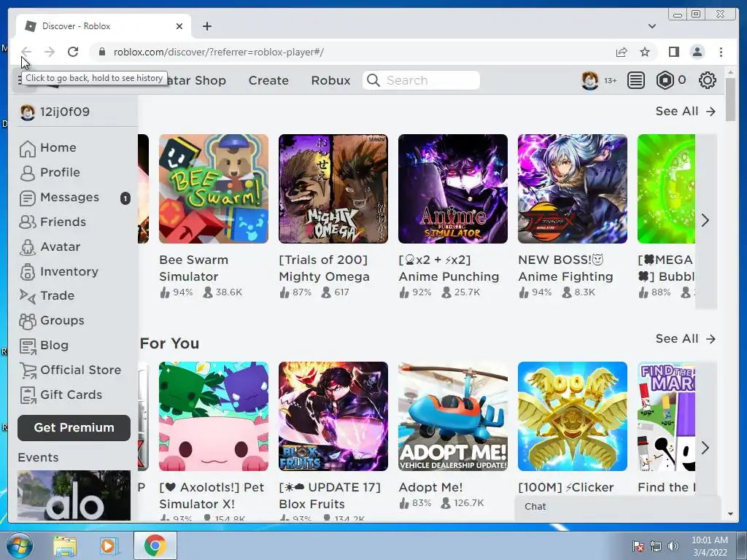The height and width of the screenshot is (560, 747).
Task: Click the user avatar in top navbar
Action: 589,80
